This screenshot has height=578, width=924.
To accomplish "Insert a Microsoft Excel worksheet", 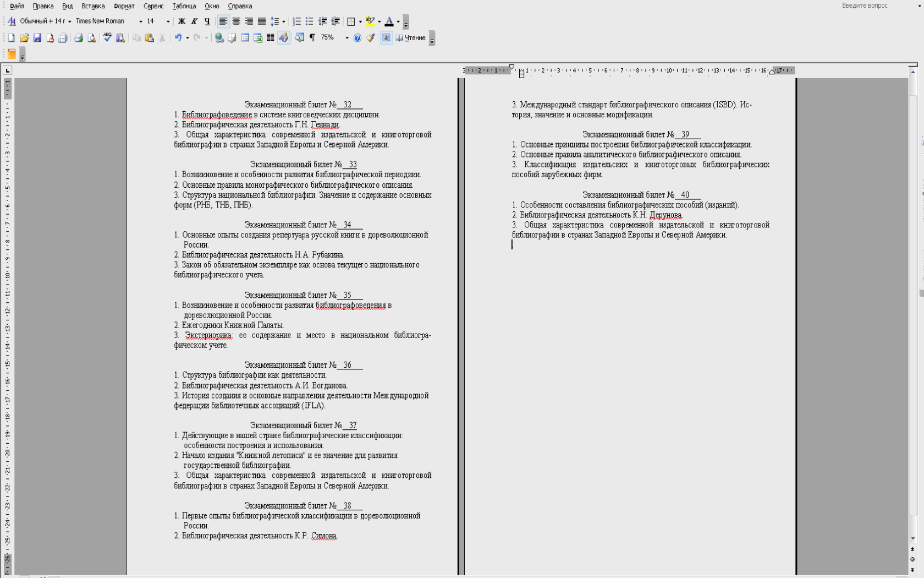I will pyautogui.click(x=258, y=38).
